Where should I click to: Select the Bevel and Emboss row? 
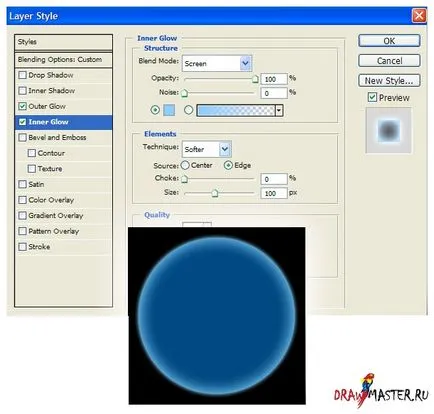pyautogui.click(x=63, y=137)
